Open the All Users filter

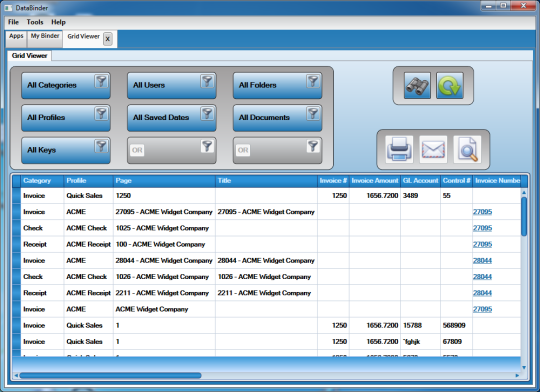[x=172, y=85]
